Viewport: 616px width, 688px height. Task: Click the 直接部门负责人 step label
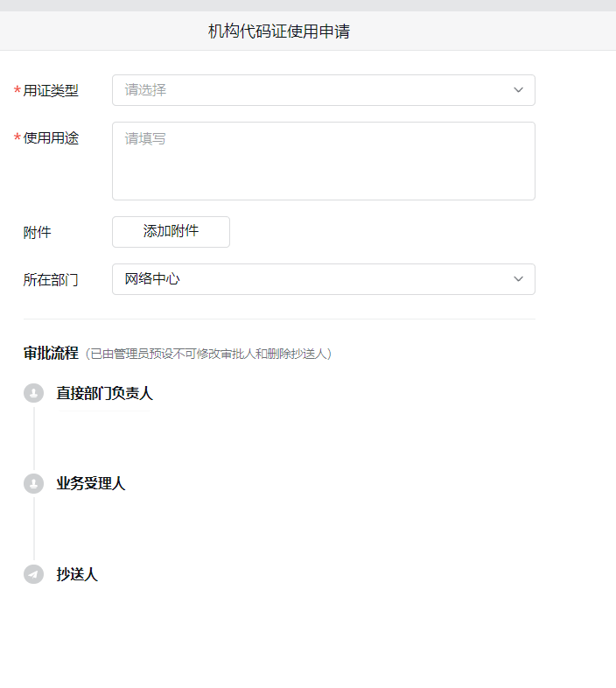click(104, 393)
